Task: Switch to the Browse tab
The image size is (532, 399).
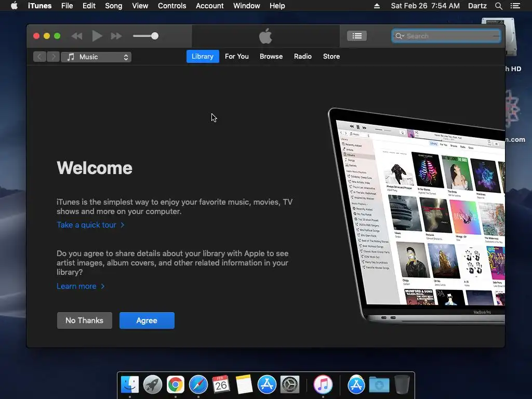Action: (x=271, y=56)
